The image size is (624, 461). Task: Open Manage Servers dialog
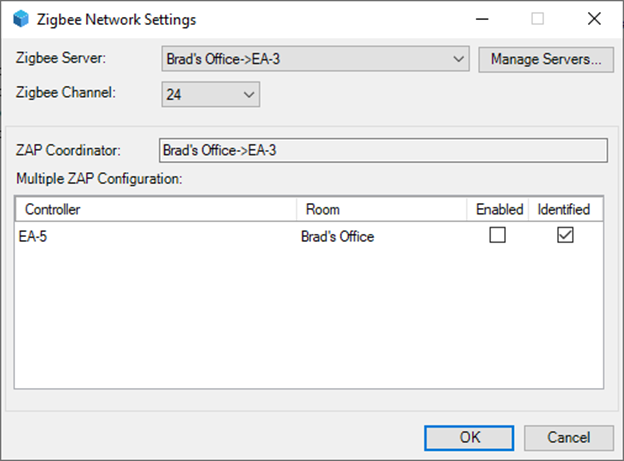(546, 60)
